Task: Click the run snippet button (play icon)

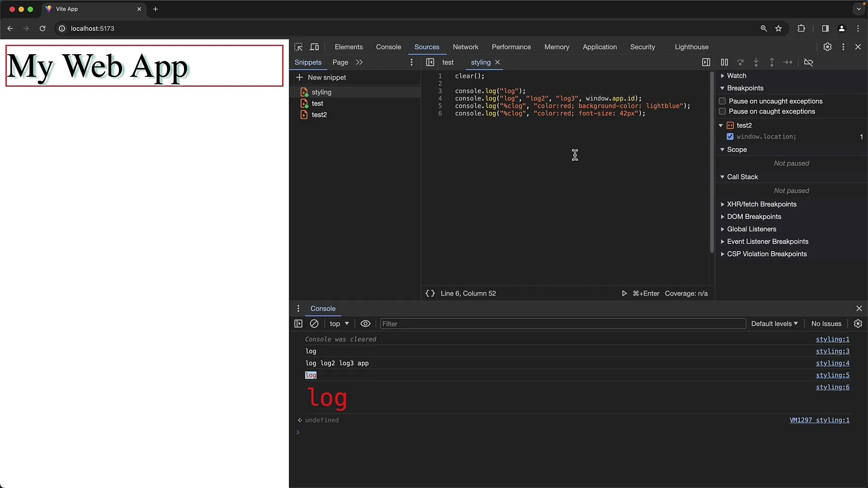Action: point(623,293)
